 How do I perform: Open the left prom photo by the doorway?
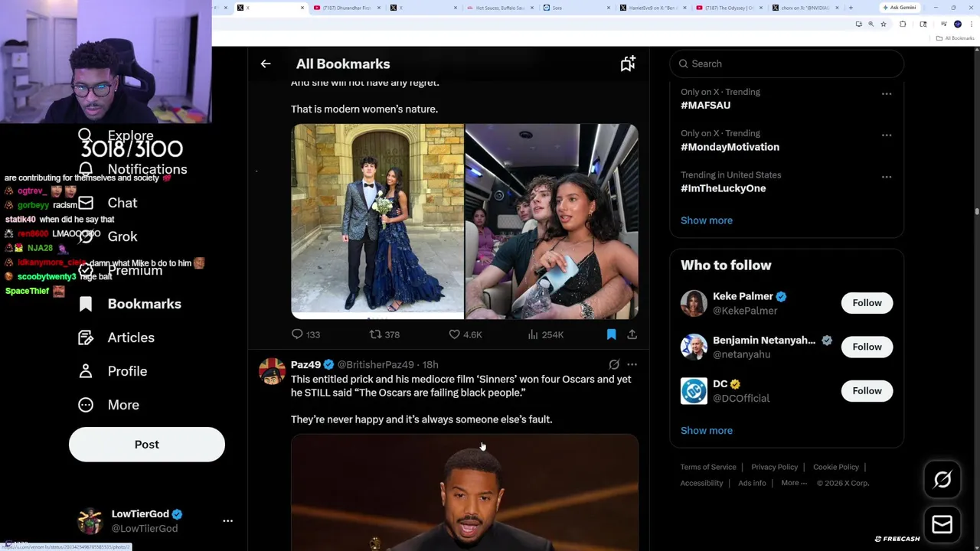tap(377, 221)
